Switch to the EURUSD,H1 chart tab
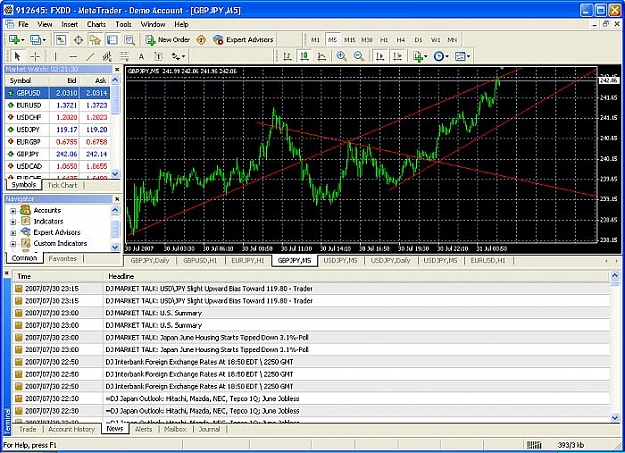The height and width of the screenshot is (453, 625). [x=488, y=260]
